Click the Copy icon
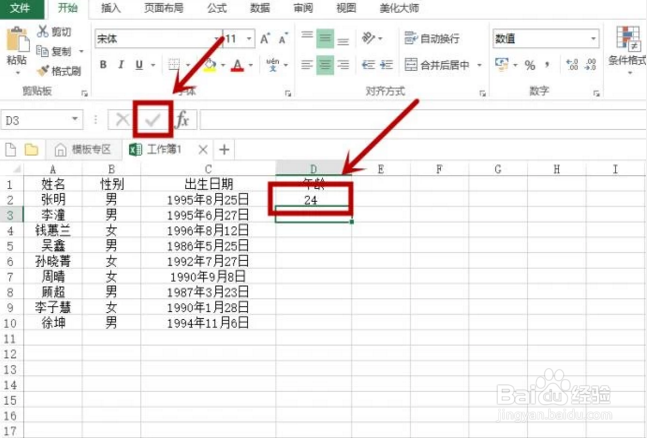Viewport: 648px width, 438px height. 43,51
